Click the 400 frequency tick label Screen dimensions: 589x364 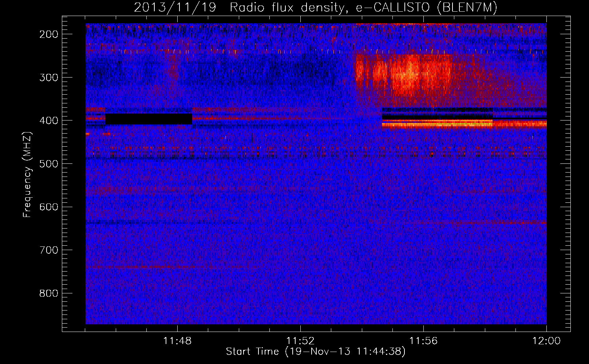click(x=49, y=120)
